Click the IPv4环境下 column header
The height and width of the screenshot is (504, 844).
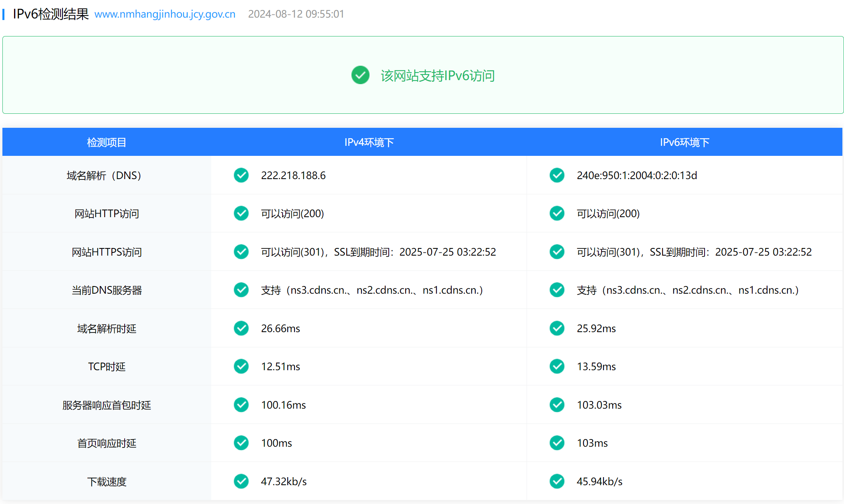coord(369,142)
